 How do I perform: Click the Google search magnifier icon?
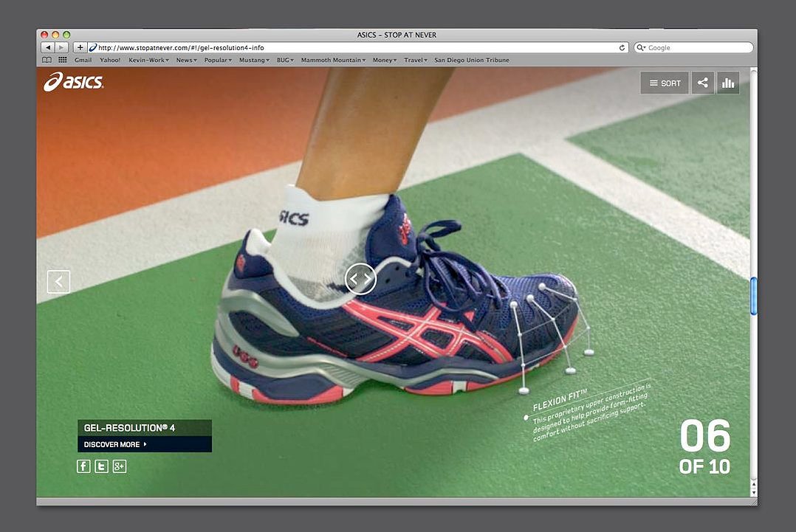(641, 48)
